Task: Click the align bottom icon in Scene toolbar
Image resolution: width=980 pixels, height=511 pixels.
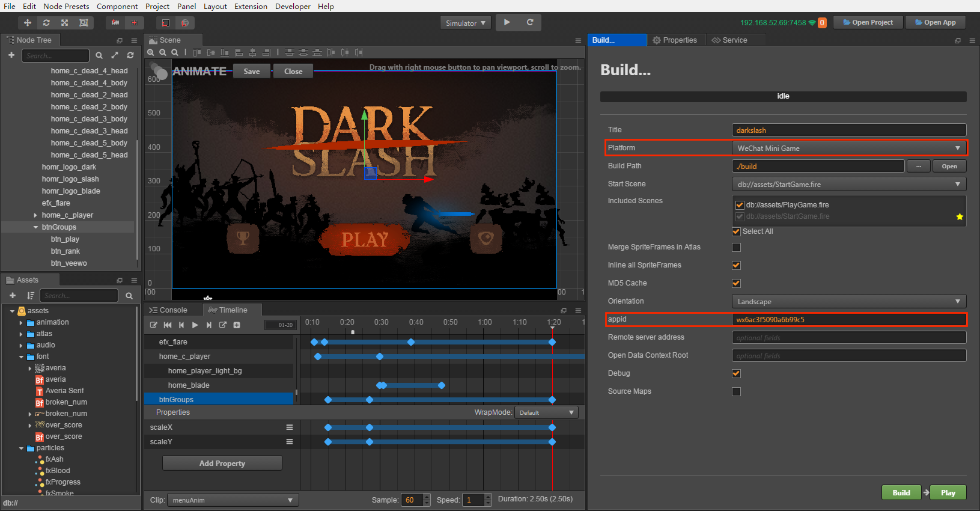Action: click(x=225, y=52)
